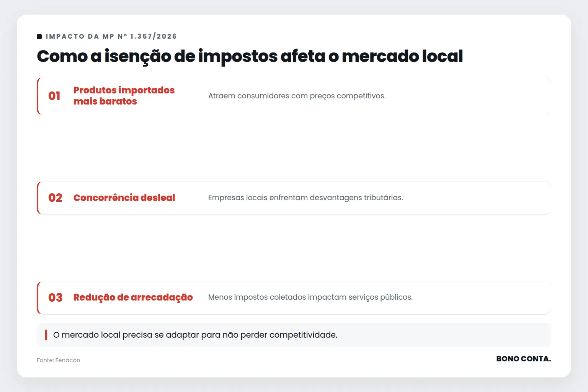The width and height of the screenshot is (588, 392).
Task: Click the callout "O mercado local precisa se adaptar"
Action: click(294, 335)
